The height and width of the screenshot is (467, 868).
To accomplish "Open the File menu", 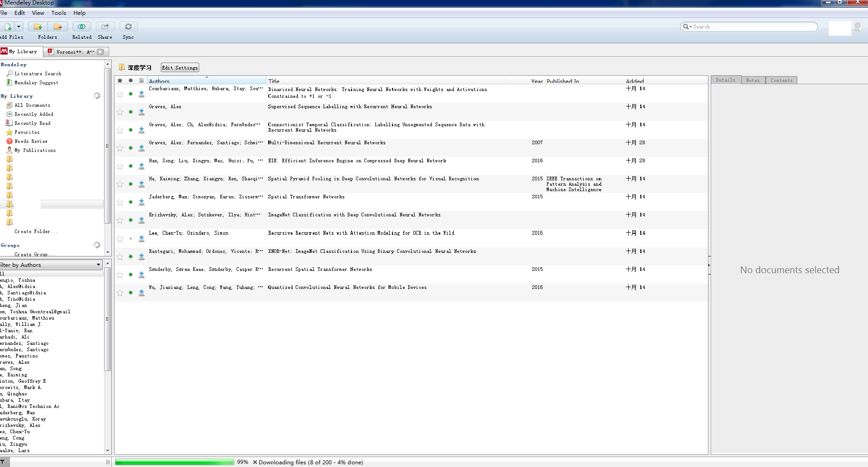I will [4, 13].
